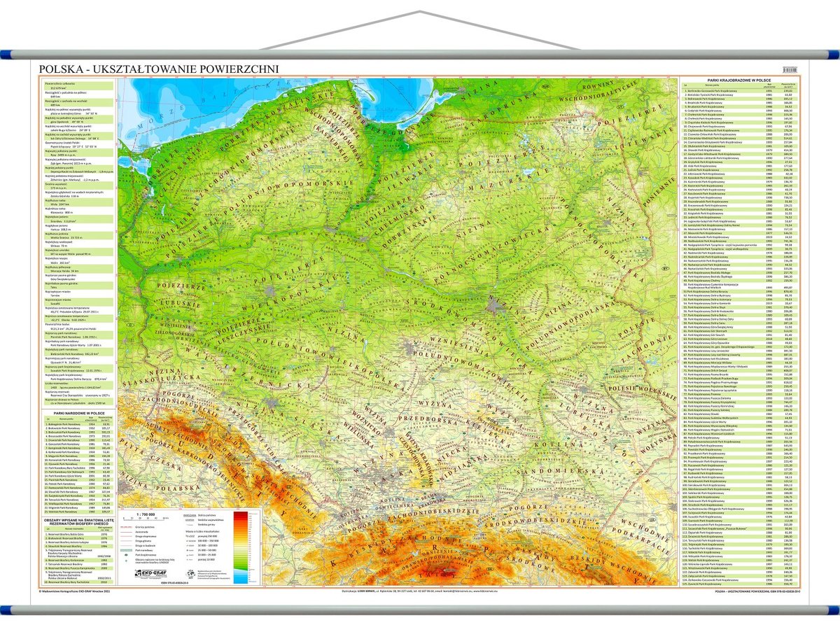Image resolution: width=840 pixels, height=625 pixels.
Task: Click the hanging cord apex above map
Action: point(420,12)
